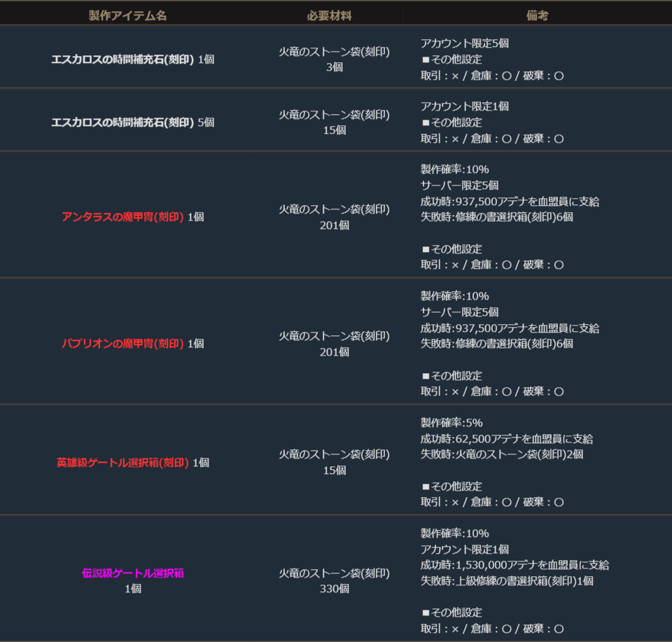Click the 製作アイテム名 column header
This screenshot has height=642, width=672.
(x=128, y=15)
